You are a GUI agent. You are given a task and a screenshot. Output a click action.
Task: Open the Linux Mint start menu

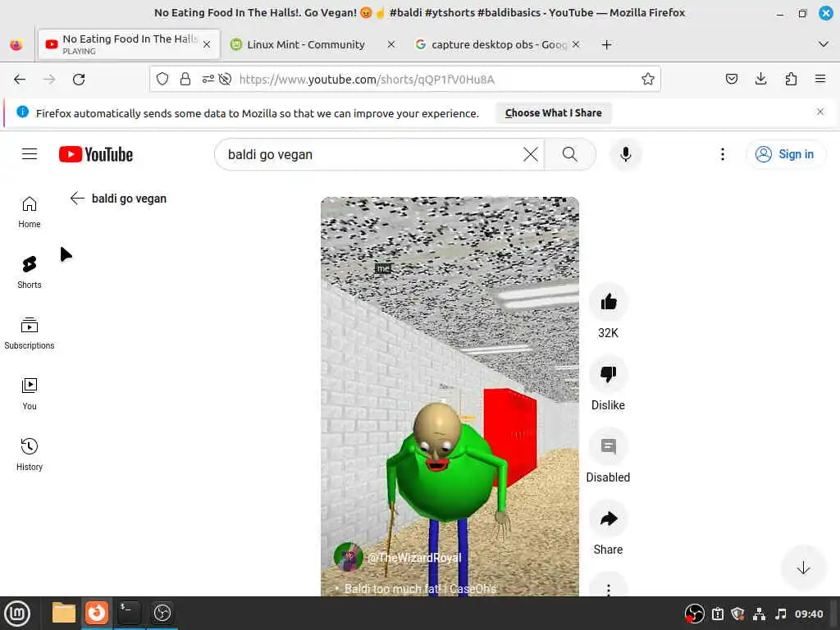pos(17,614)
